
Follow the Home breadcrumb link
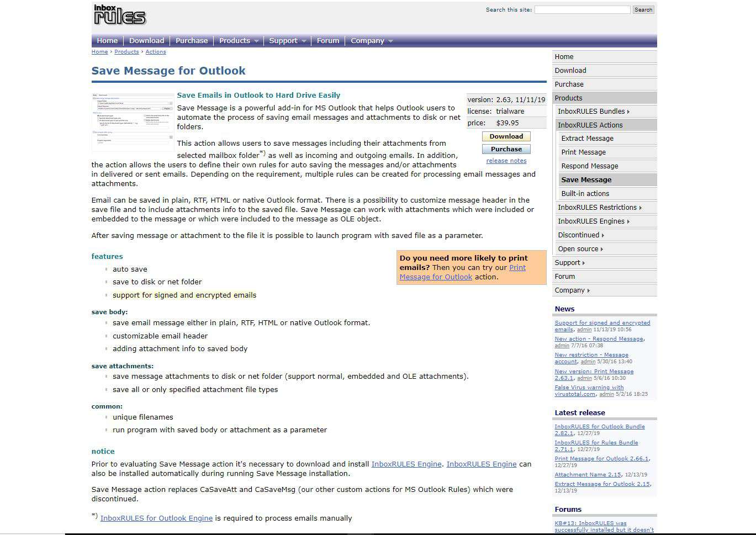(99, 52)
